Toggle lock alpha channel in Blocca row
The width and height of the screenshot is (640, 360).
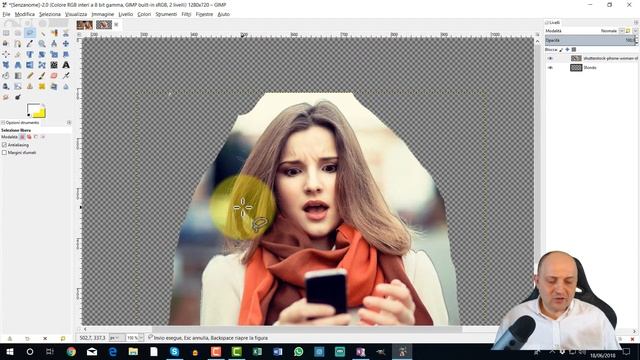click(574, 49)
